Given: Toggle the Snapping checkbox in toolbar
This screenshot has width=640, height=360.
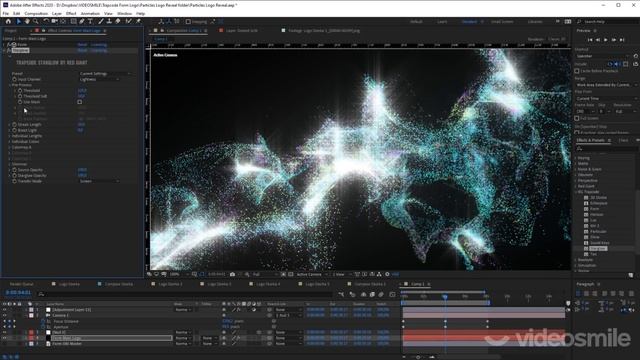Looking at the screenshot, I should (x=188, y=22).
